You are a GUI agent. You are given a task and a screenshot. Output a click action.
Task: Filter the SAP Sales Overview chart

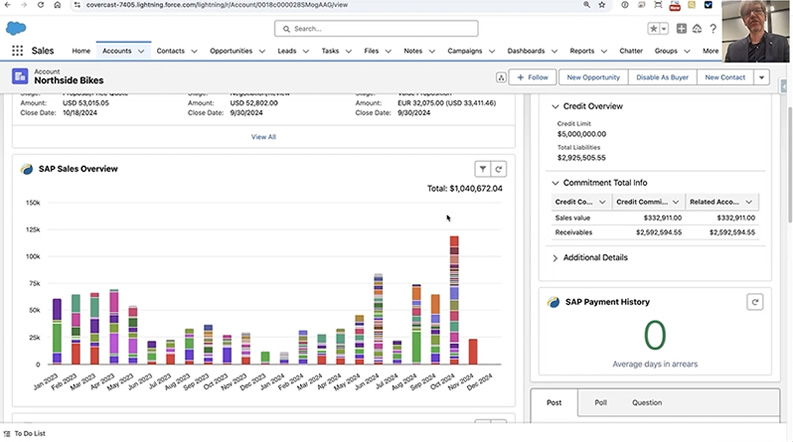click(x=482, y=169)
